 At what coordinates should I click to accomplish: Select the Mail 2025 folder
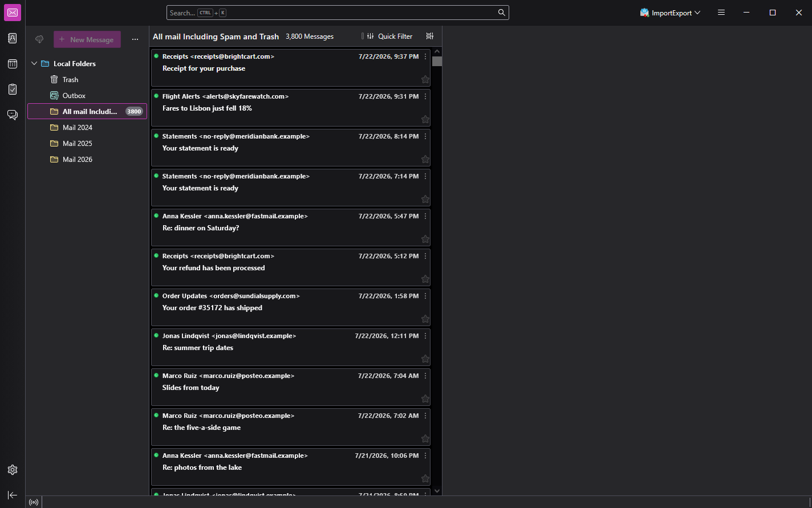(87, 144)
